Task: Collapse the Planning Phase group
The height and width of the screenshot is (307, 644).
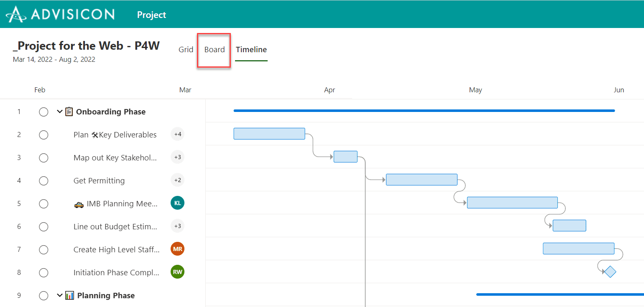Action: 59,296
